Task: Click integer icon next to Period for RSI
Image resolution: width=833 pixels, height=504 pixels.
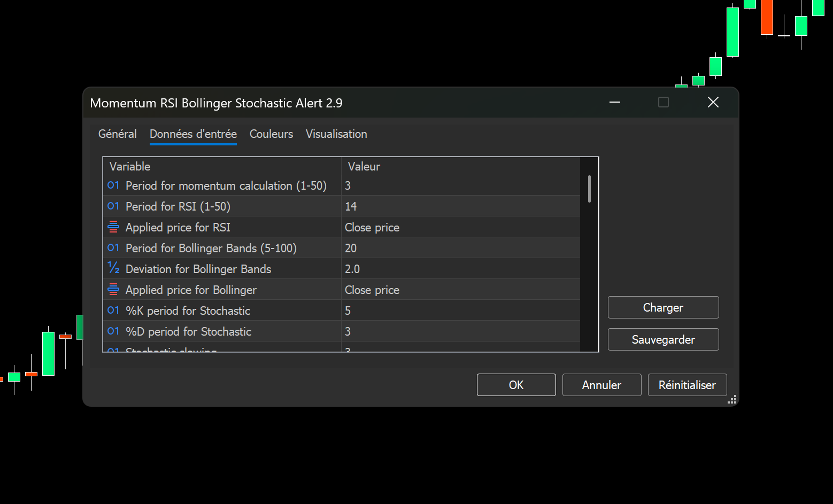Action: (x=113, y=206)
